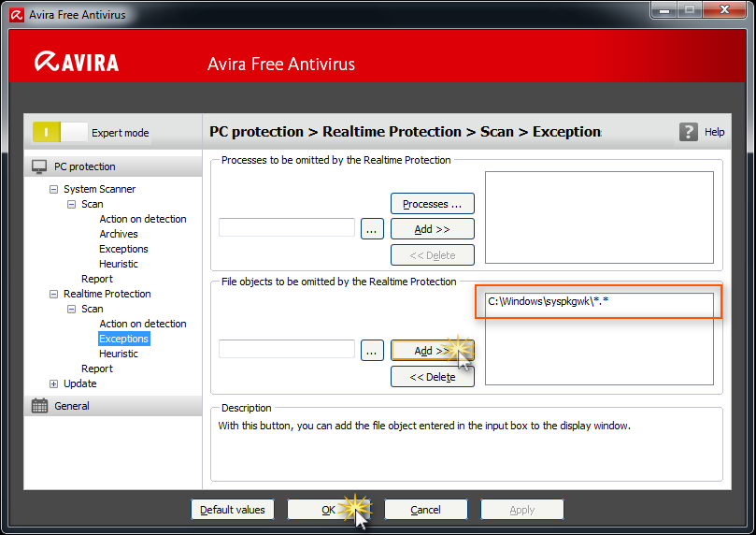The image size is (756, 535).
Task: Click the Help link text
Action: coord(714,132)
